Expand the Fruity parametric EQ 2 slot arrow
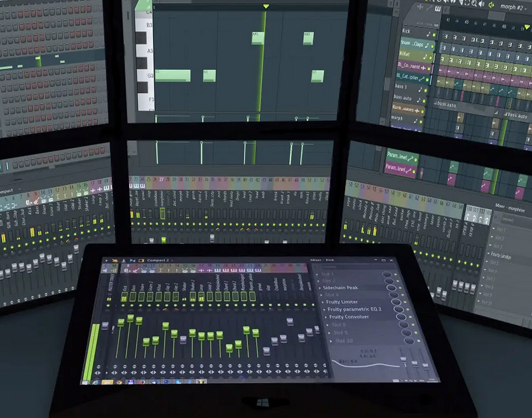This screenshot has width=532, height=418. pos(324,309)
